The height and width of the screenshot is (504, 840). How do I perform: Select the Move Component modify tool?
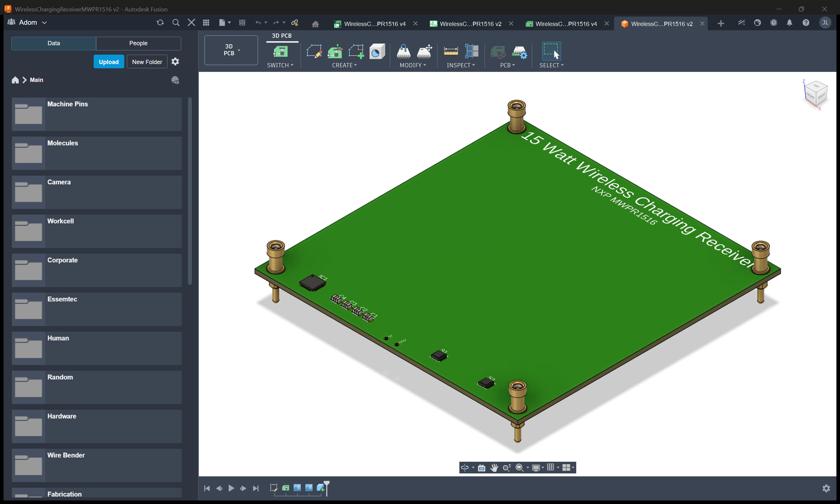424,51
